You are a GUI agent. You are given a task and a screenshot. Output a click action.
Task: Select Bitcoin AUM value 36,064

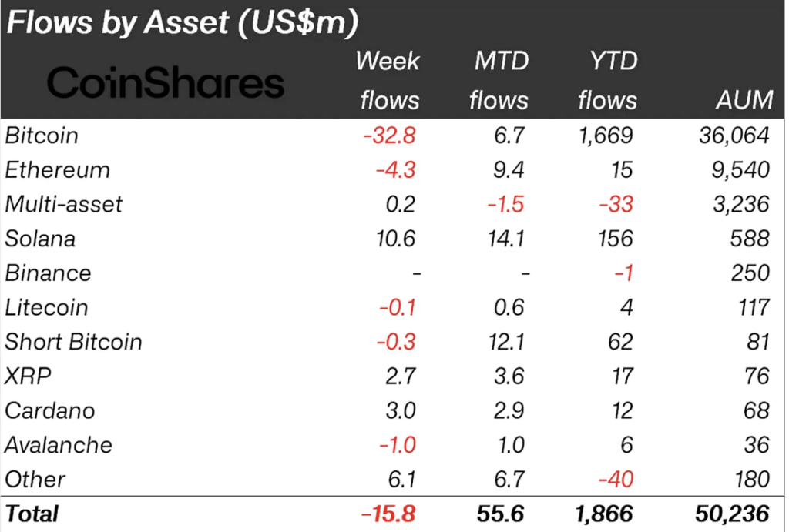[734, 136]
